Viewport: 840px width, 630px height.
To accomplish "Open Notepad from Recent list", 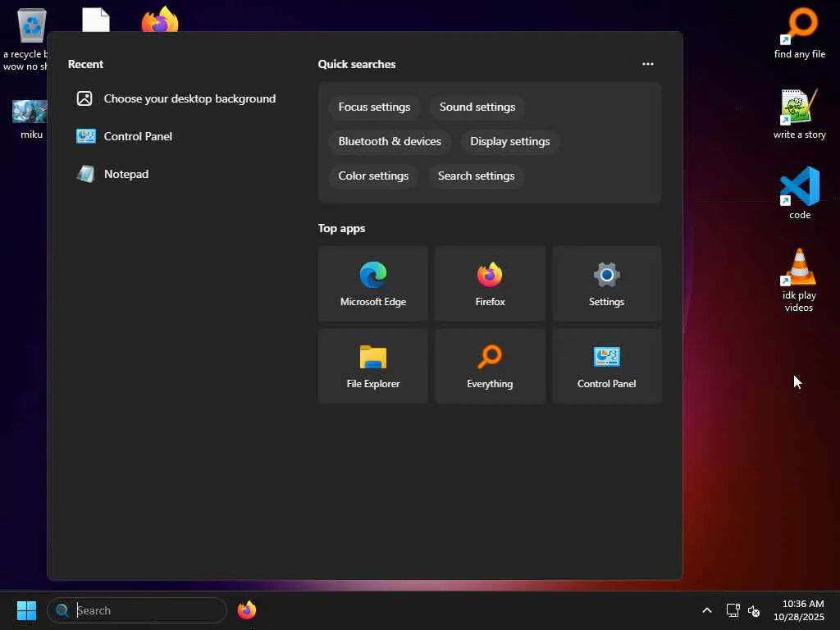I will click(x=177, y=174).
